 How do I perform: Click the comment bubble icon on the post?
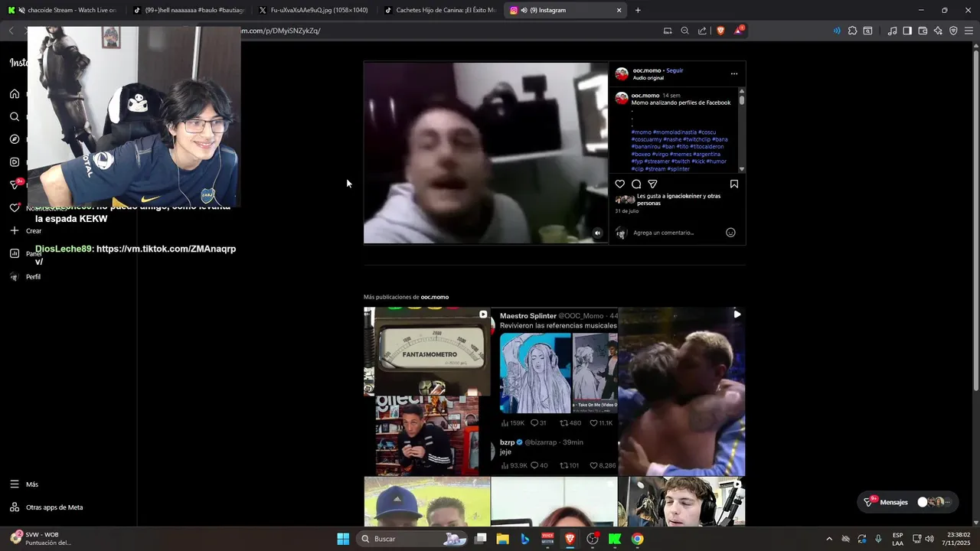(636, 184)
